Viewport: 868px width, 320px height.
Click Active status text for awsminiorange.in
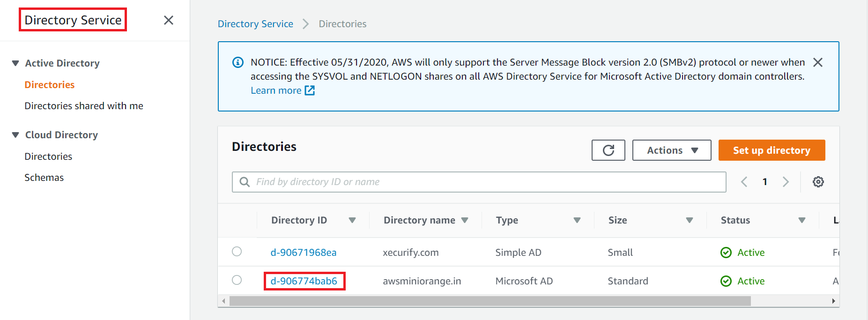point(751,281)
